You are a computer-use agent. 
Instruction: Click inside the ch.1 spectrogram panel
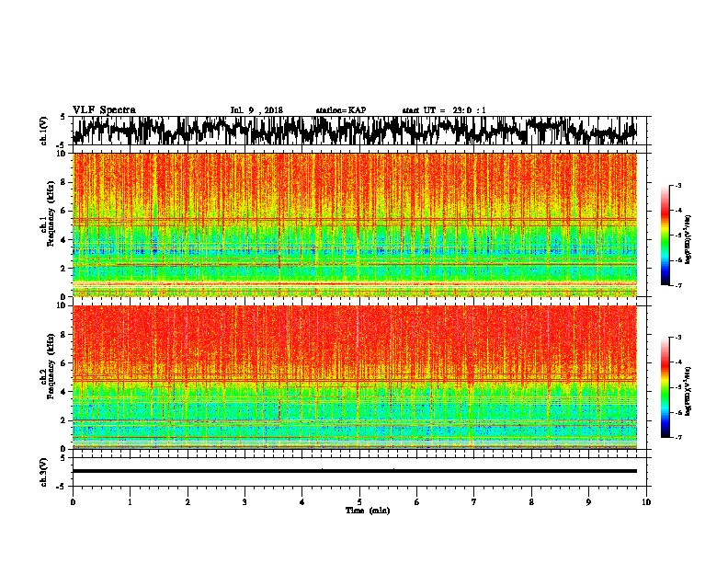click(358, 224)
